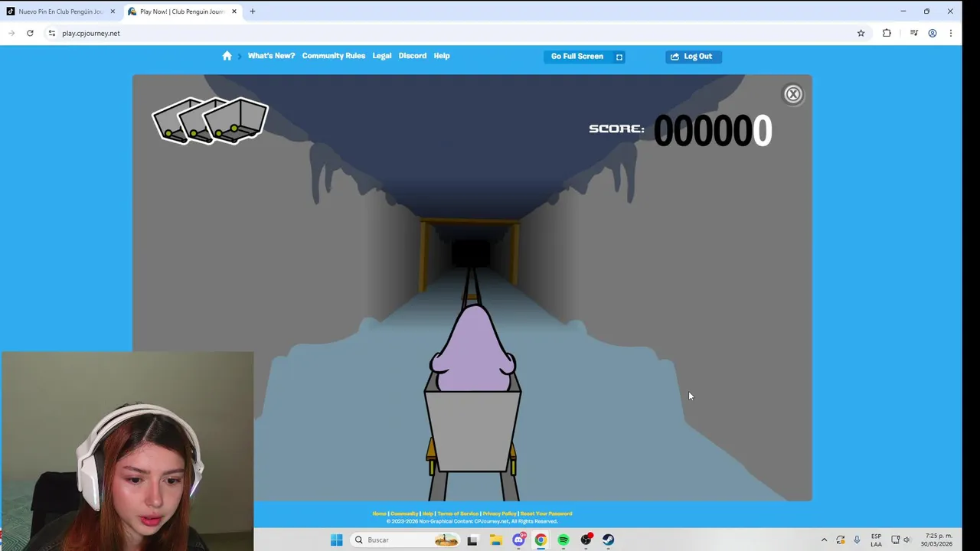Open Google Chrome from the taskbar
The image size is (980, 551).
click(541, 540)
